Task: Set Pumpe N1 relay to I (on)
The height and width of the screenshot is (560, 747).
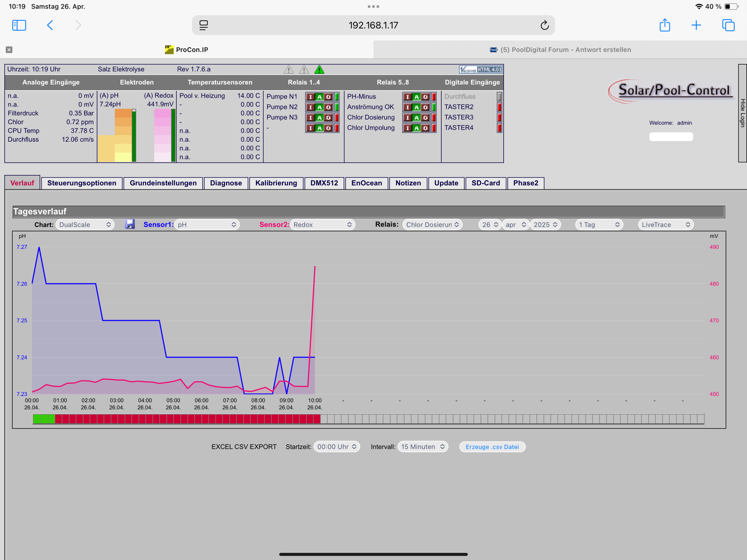Action: (310, 97)
